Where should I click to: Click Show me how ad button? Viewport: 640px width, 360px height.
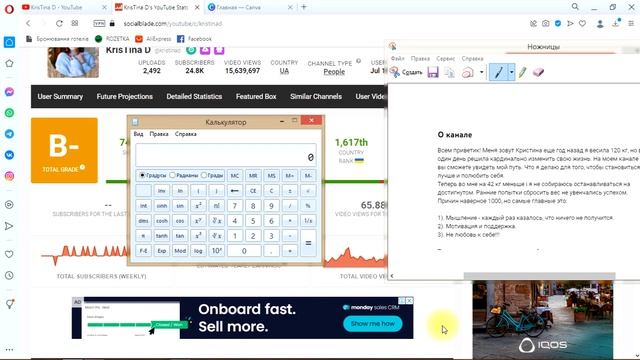tap(373, 324)
